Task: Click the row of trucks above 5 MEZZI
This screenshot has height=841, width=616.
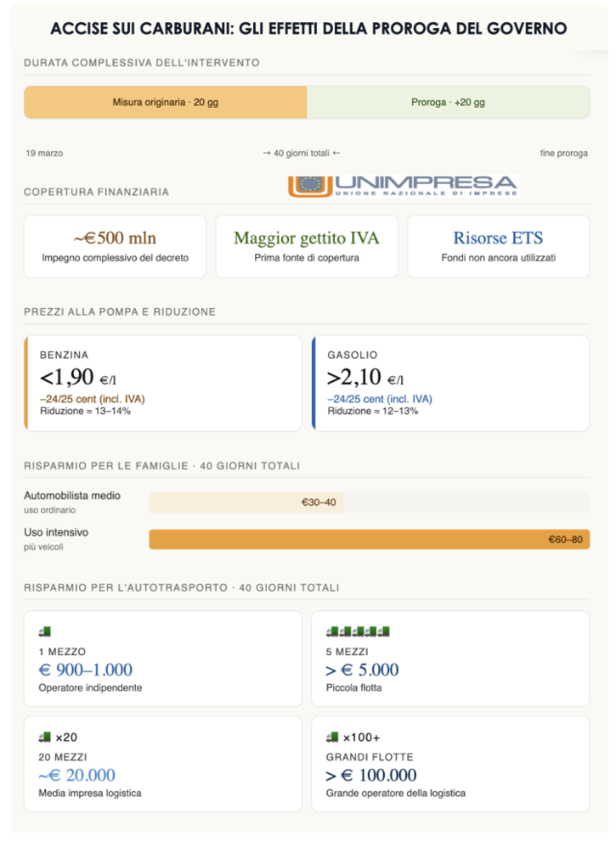Action: point(357,632)
